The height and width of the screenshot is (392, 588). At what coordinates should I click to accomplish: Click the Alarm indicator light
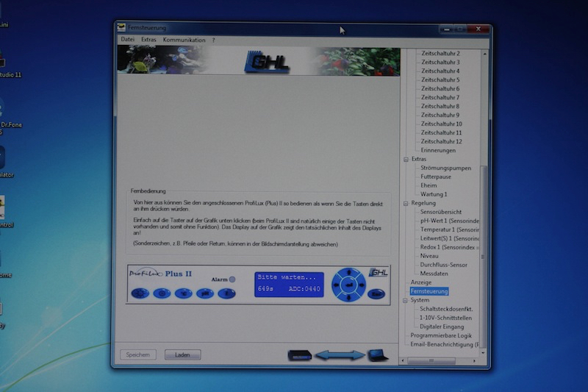point(232,279)
